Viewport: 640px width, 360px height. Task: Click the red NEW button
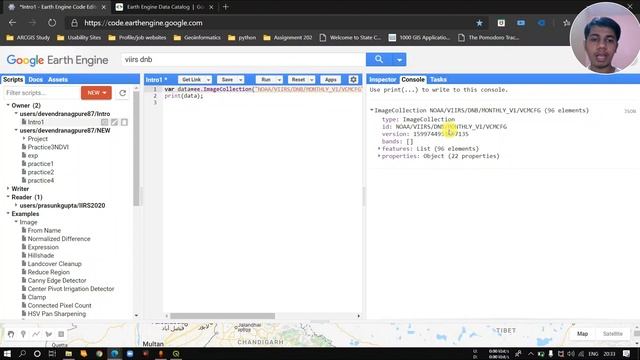coord(96,93)
